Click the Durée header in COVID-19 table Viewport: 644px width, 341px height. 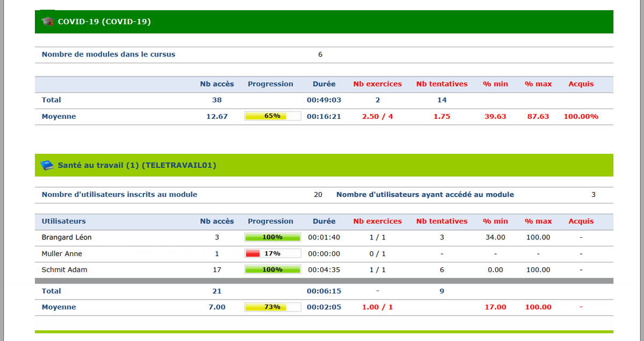pyautogui.click(x=324, y=84)
